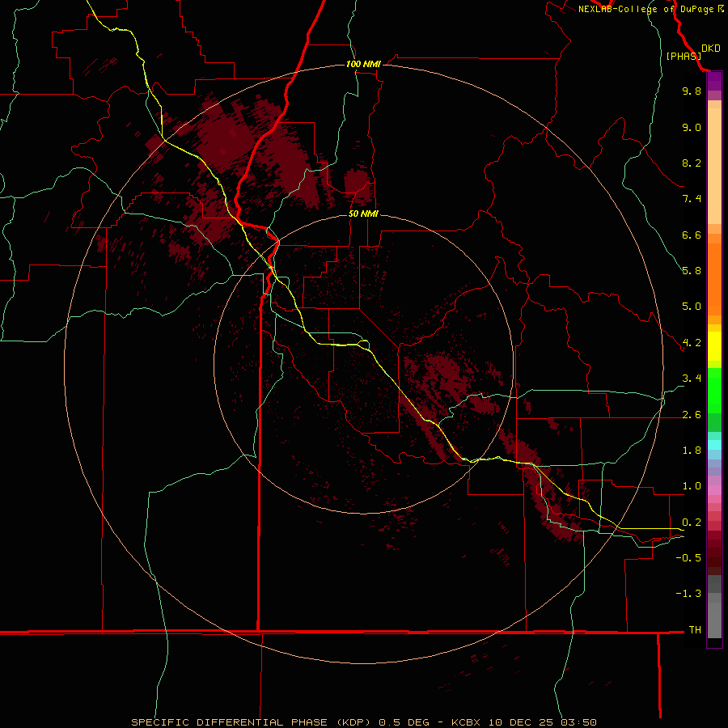Screen dimensions: 728x728
Task: Click the product title caption at the bottom
Action: 363,722
